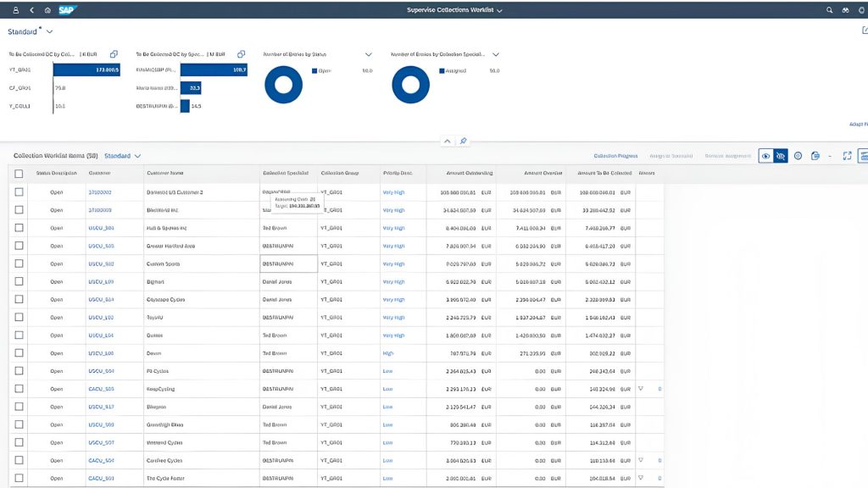Click the alert icon in the Comfort Cycles row
The image size is (868, 488).
tap(641, 460)
